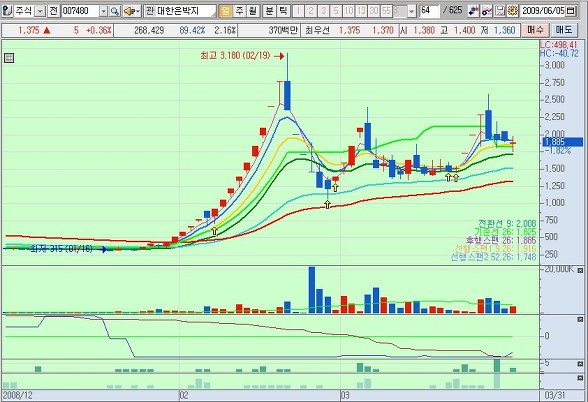This screenshot has height=402, width=588.
Task: Select the 30 interval button
Action: [x=374, y=11]
